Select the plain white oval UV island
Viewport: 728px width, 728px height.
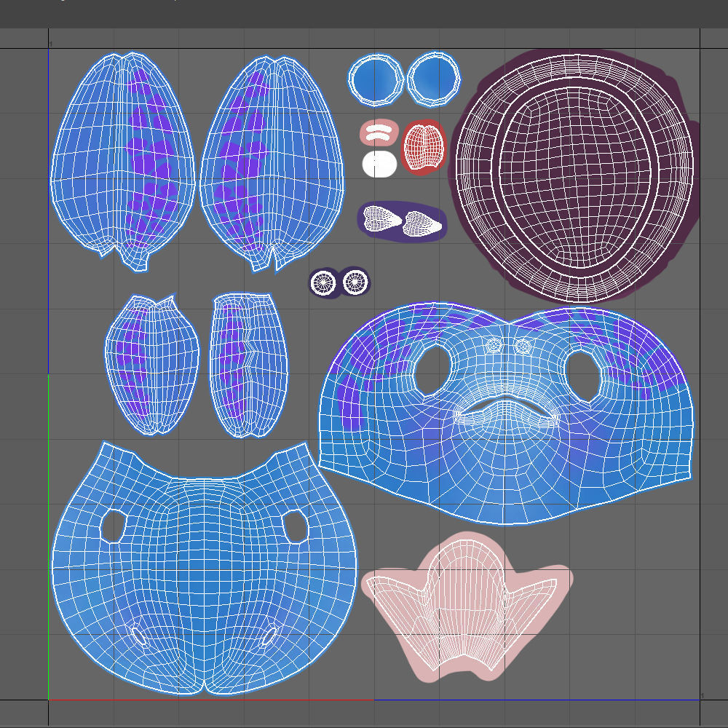click(379, 164)
